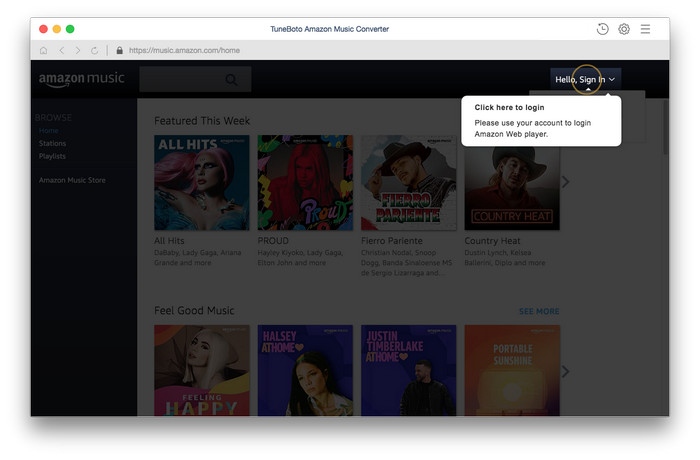Viewport: 700px width, 460px height.
Task: Click the Feel Good Music heading
Action: (194, 310)
